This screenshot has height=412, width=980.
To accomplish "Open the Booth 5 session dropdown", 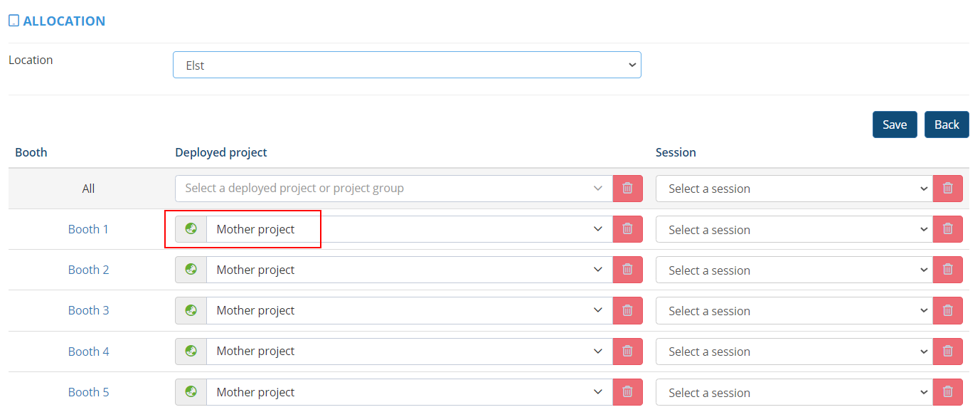I will 794,393.
